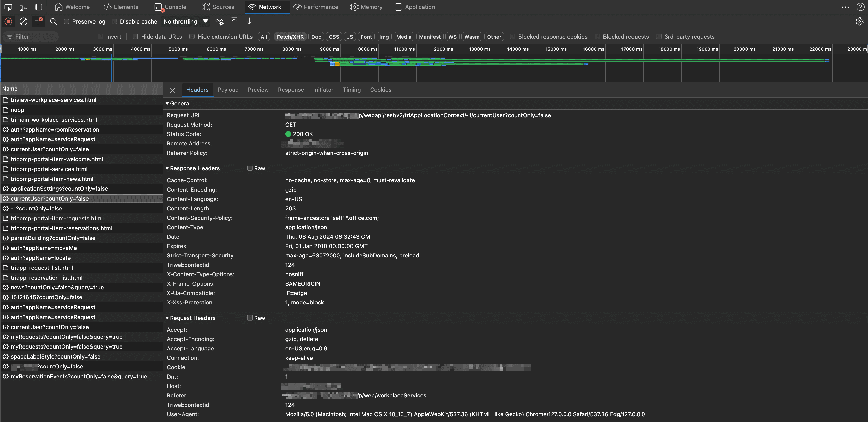This screenshot has width=868, height=422.
Task: Filter by WS type
Action: click(x=453, y=37)
